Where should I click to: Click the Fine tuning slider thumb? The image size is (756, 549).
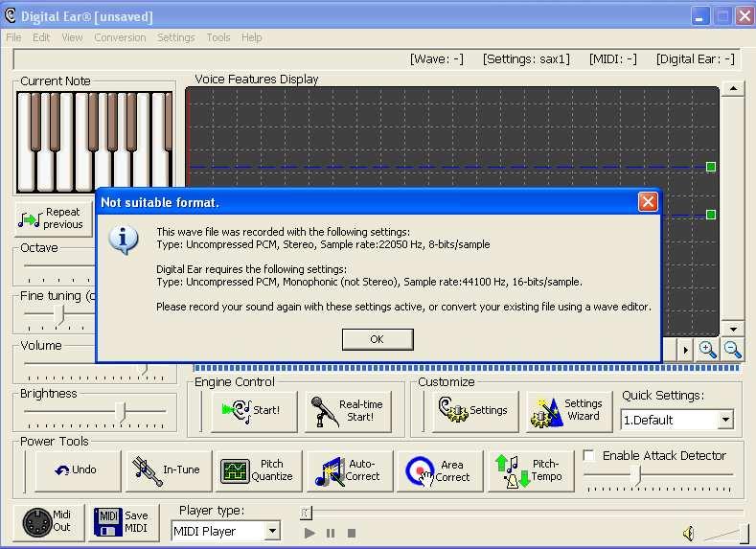coord(58,315)
